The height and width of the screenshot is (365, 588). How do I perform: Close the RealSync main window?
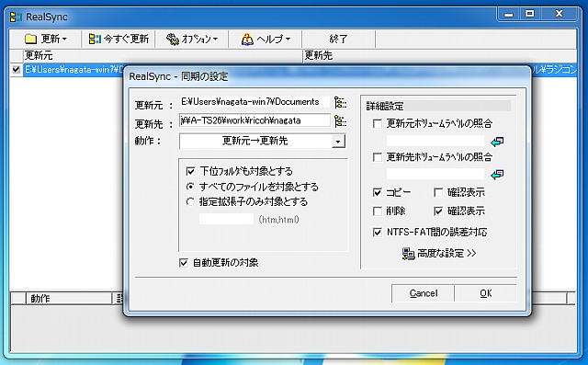tap(559, 15)
